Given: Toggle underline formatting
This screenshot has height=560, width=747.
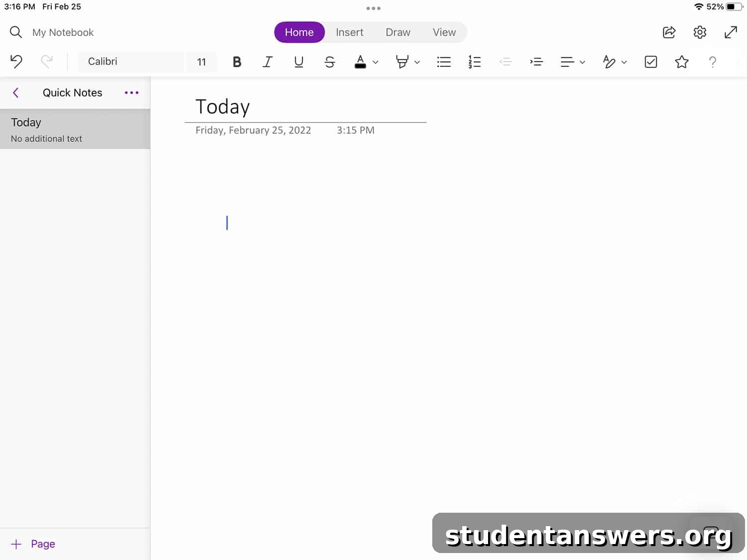Looking at the screenshot, I should (x=299, y=62).
